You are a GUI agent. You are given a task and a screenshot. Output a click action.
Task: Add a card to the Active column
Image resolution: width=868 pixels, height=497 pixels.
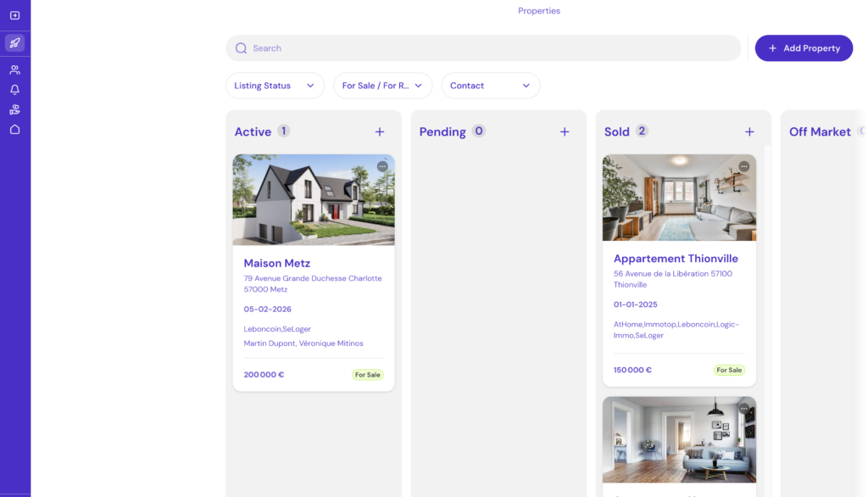380,131
